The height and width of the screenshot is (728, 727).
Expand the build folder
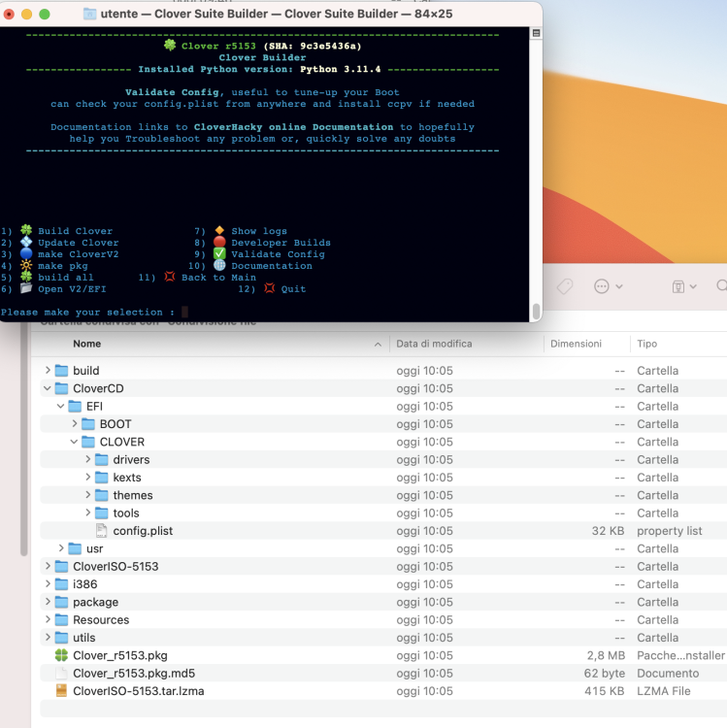click(x=48, y=370)
